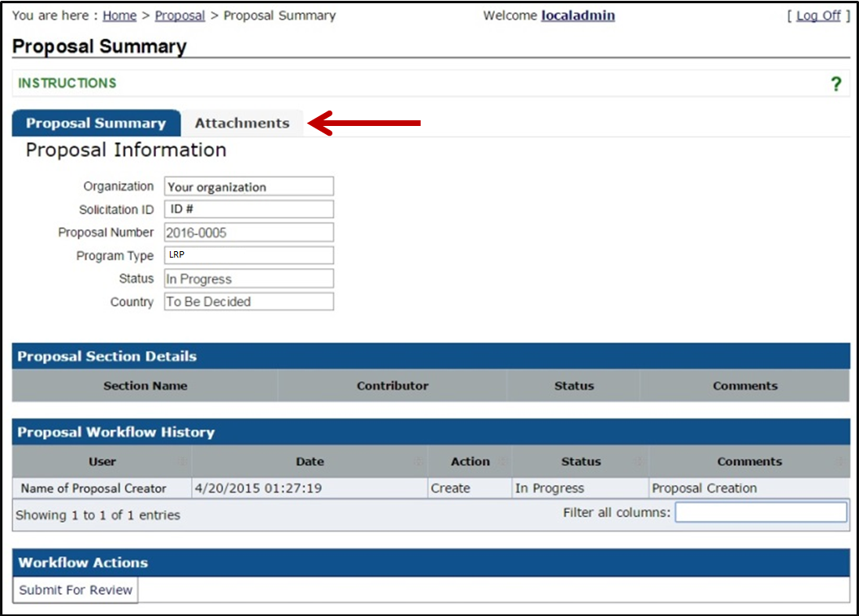Screen dimensions: 859x616
Task: Sort workflow history by Comments column
Action: click(749, 462)
